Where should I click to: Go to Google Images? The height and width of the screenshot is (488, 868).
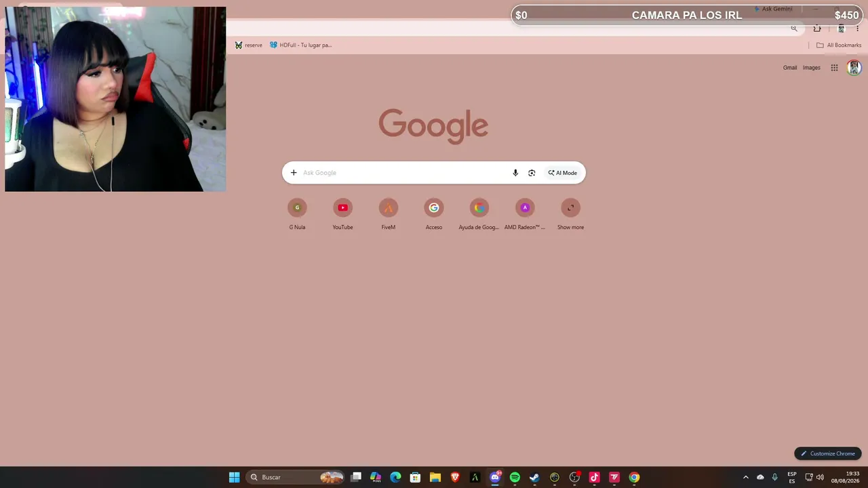click(x=812, y=68)
